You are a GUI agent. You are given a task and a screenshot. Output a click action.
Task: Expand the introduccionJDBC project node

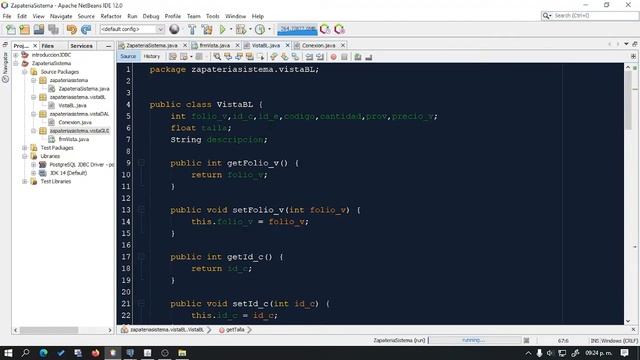[x=16, y=55]
